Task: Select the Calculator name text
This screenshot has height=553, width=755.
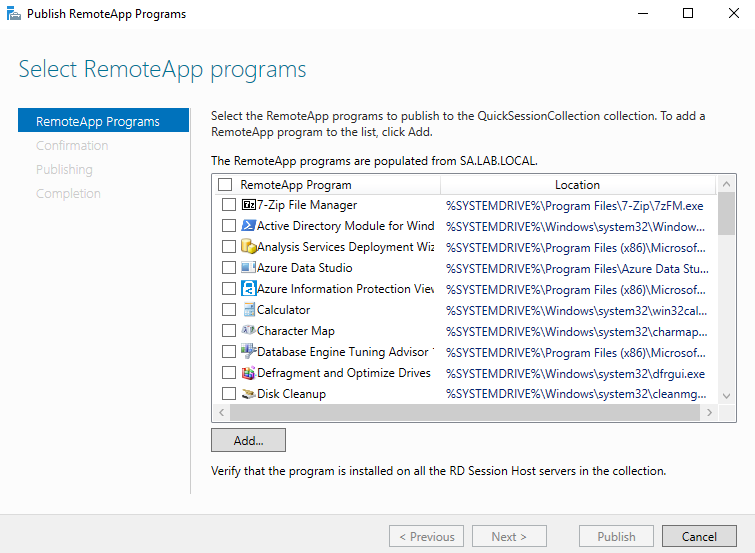Action: 284,310
